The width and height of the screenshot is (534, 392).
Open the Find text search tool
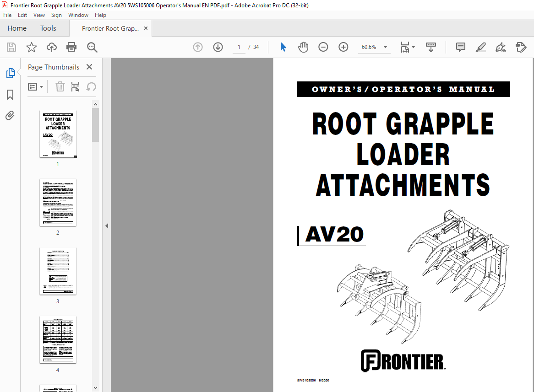click(x=92, y=47)
